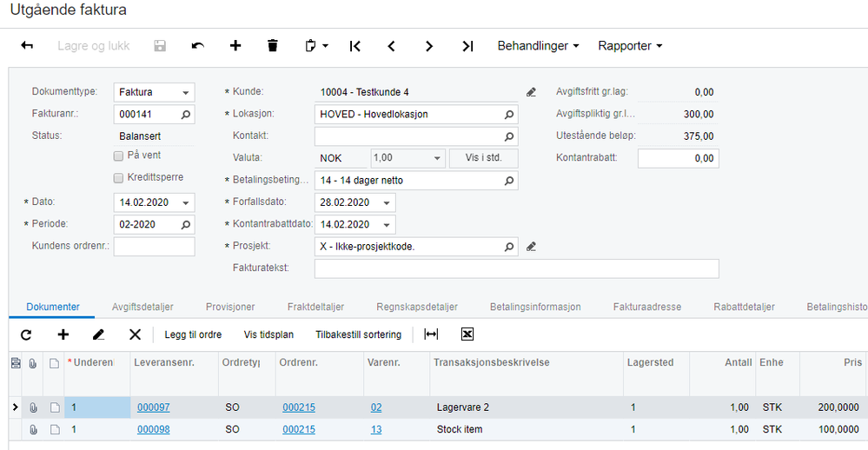Enable the Kredittsperre checkbox
Screen dimensions: 868x450
point(118,178)
